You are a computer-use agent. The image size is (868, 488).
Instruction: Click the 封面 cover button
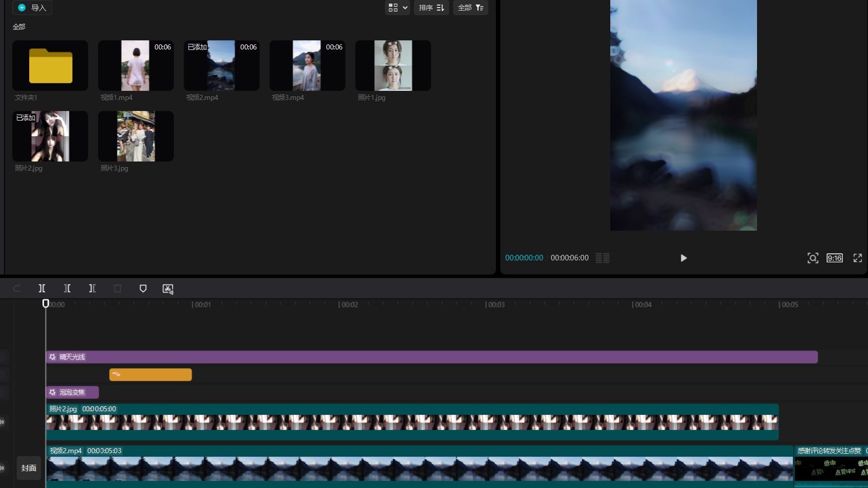pyautogui.click(x=29, y=468)
